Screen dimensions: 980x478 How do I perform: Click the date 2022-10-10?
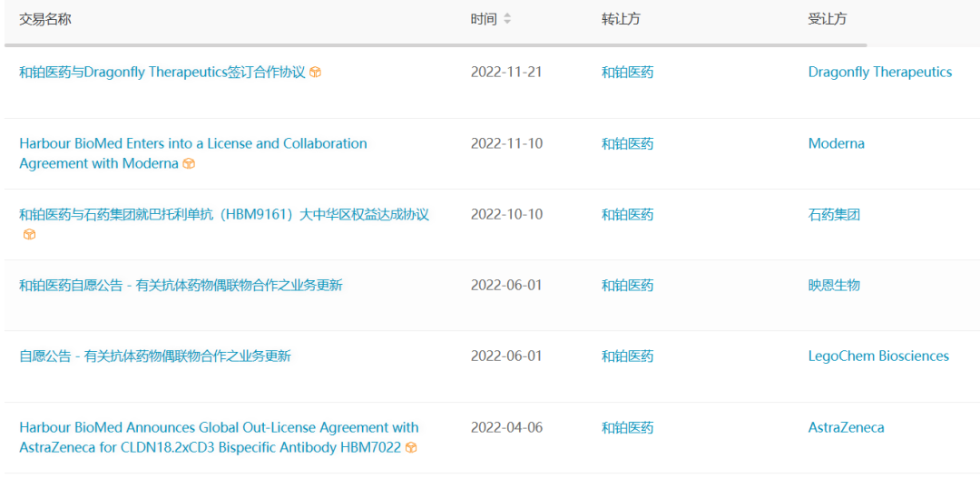click(x=507, y=214)
